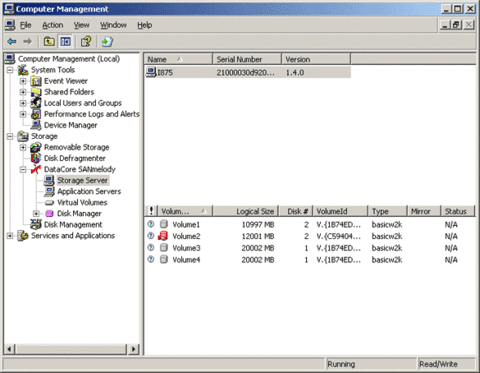Expand the Disk Manager node
Image resolution: width=480 pixels, height=373 pixels.
point(36,213)
